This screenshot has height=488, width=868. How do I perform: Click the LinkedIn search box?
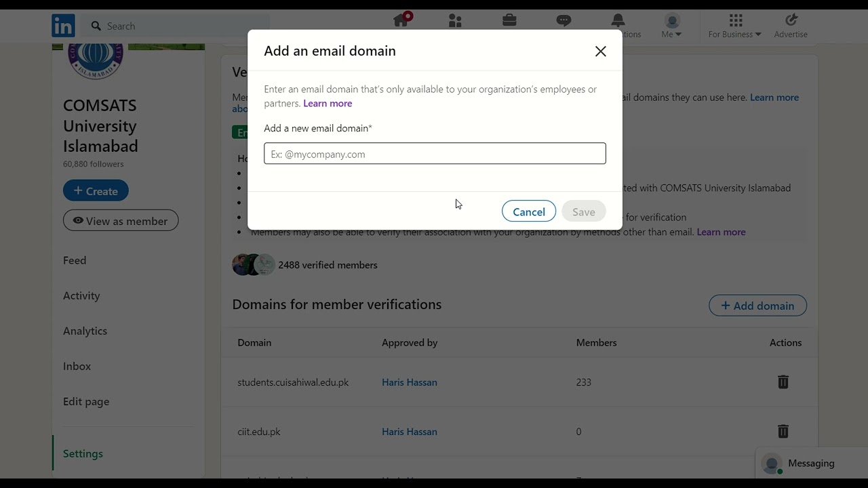[x=176, y=26]
